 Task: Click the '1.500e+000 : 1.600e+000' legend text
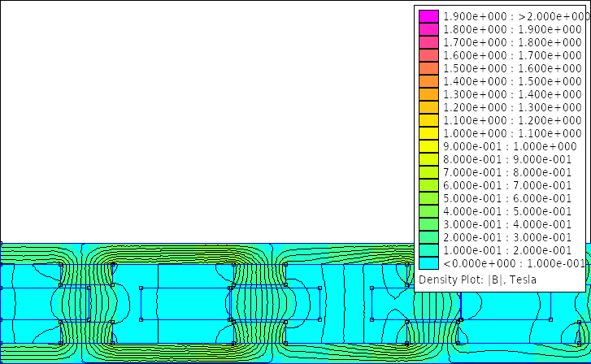click(x=512, y=68)
